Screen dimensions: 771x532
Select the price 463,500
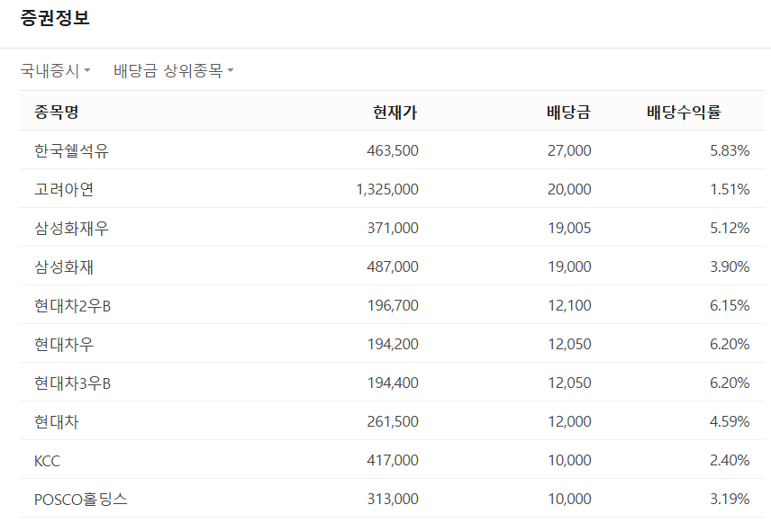tap(393, 150)
